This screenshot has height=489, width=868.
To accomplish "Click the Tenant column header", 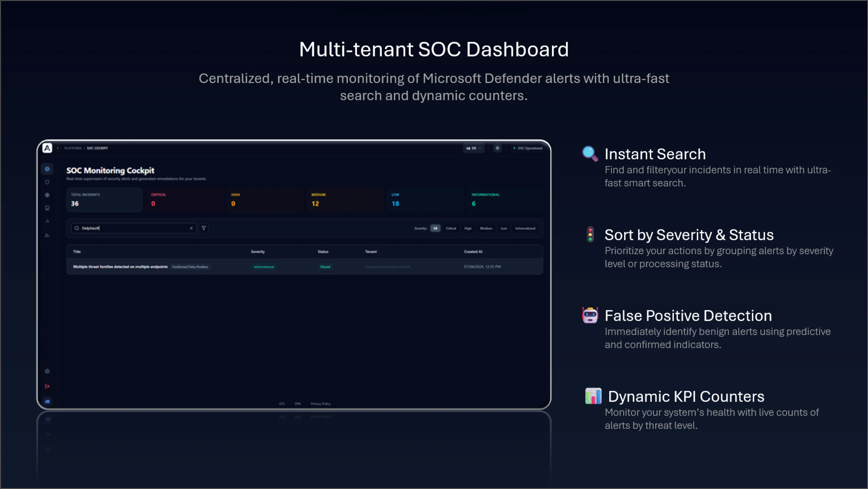I will click(371, 251).
